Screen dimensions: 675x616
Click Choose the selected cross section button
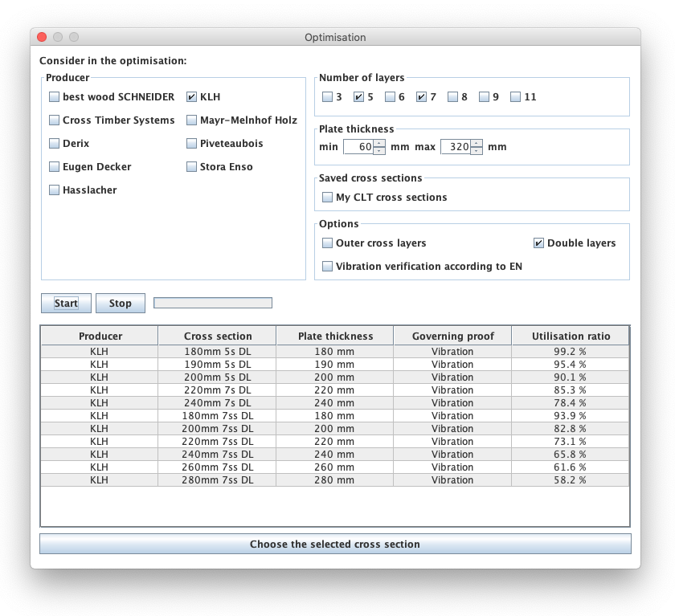[x=335, y=545]
